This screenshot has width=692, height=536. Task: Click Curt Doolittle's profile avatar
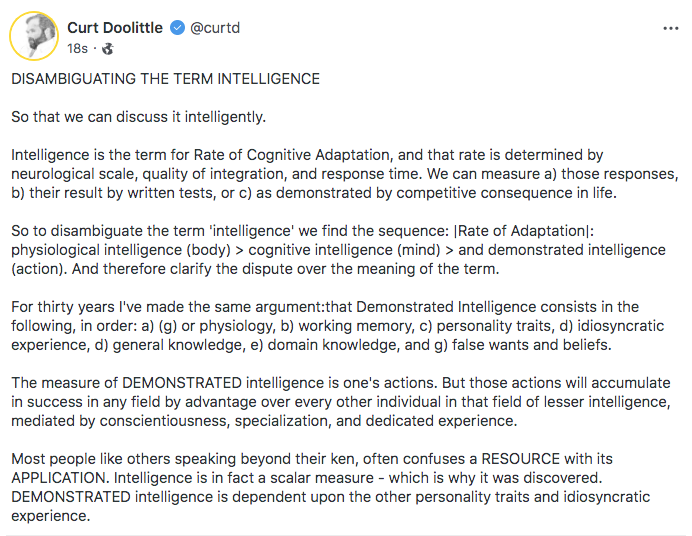pyautogui.click(x=32, y=36)
